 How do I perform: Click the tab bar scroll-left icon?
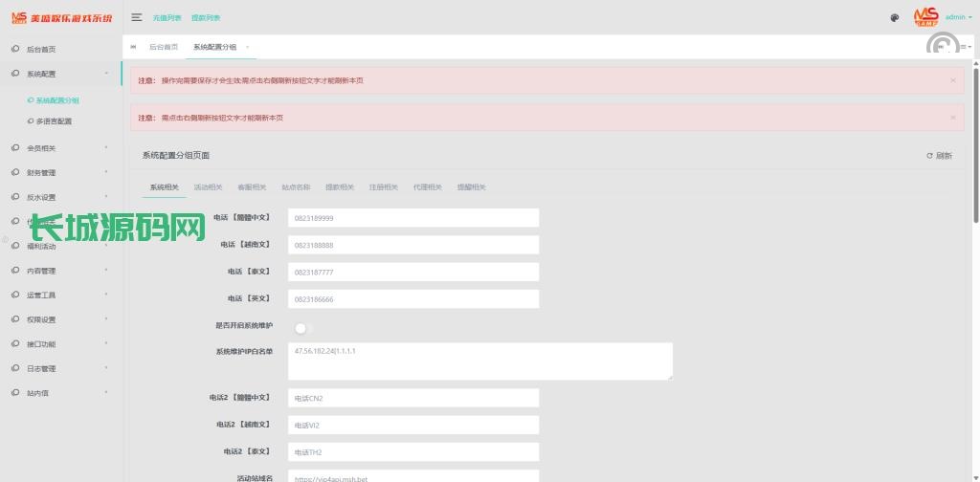[133, 47]
